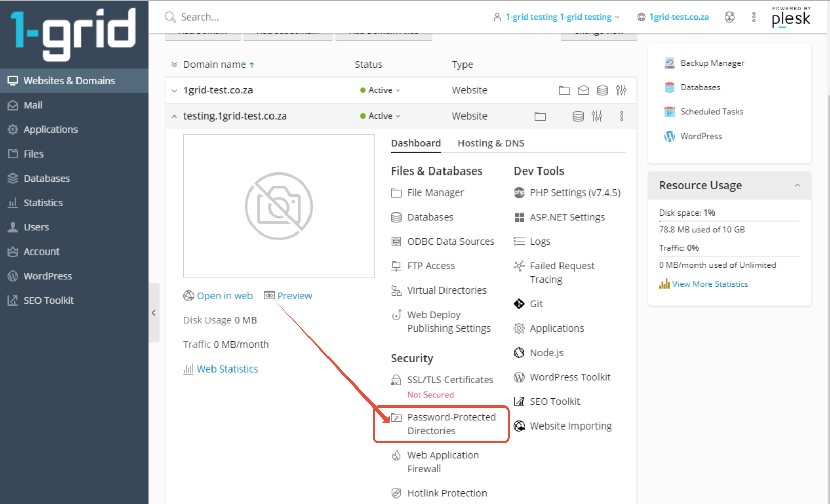Open database icon in testing.1grid-test.co.za row
This screenshot has height=504, width=830.
578,117
